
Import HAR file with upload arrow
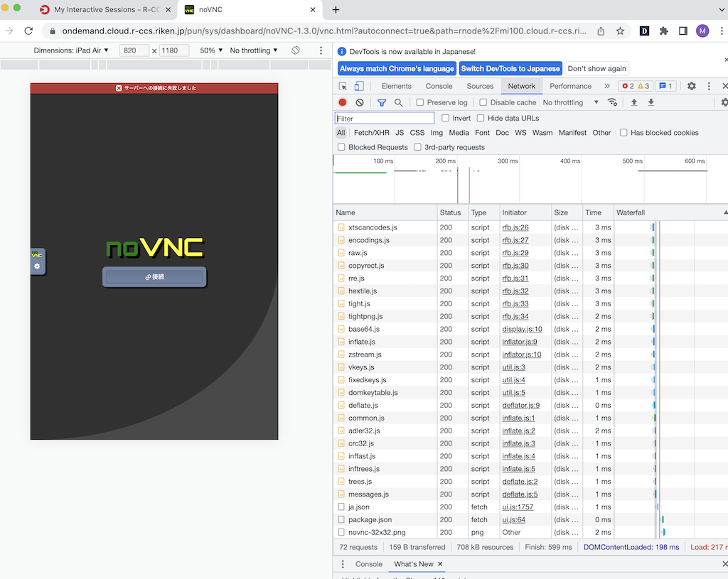pos(633,102)
